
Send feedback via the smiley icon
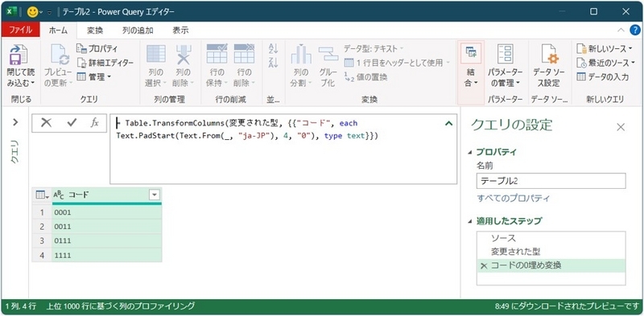[x=33, y=12]
